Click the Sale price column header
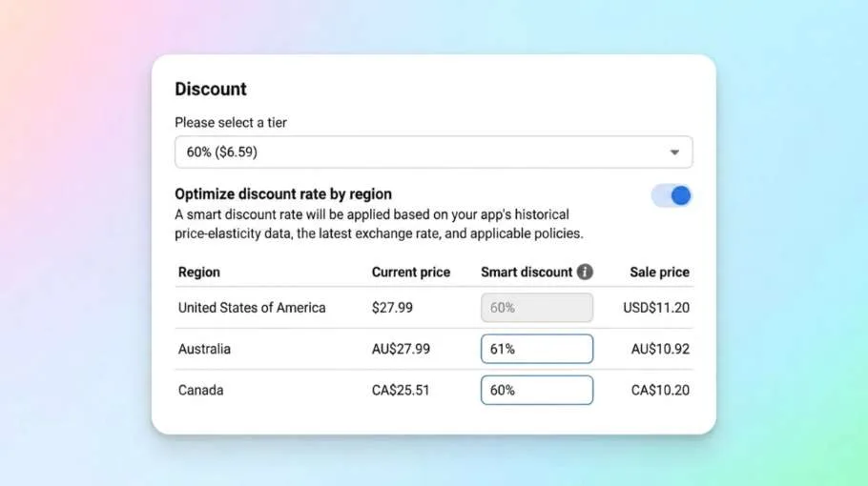This screenshot has width=868, height=486. (659, 272)
